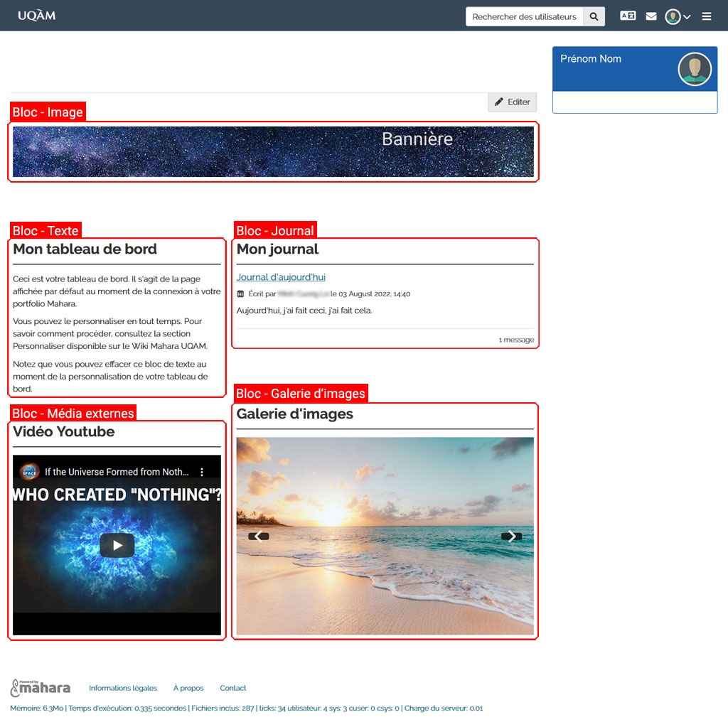Show the next gallery image

511,537
